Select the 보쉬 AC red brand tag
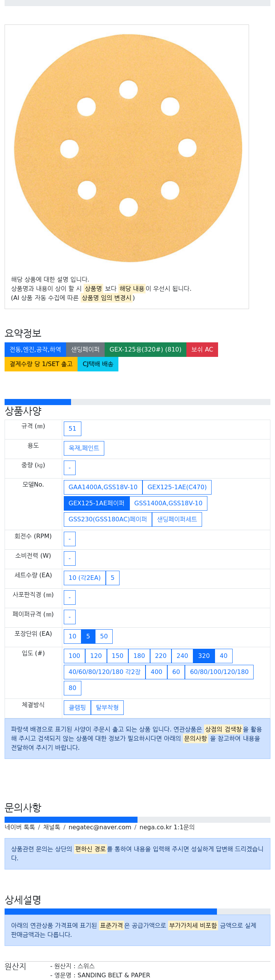This screenshot has width=275, height=980. (x=202, y=350)
